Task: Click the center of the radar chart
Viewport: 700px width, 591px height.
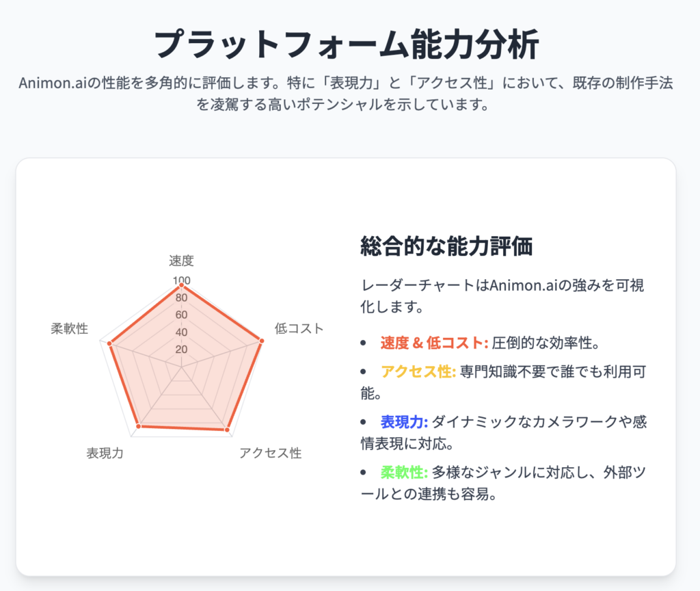Action: click(x=181, y=367)
